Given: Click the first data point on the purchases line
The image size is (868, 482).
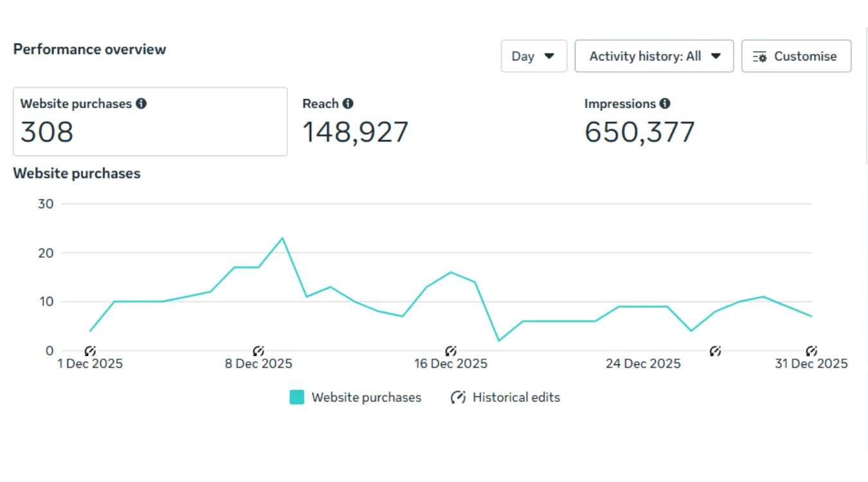Looking at the screenshot, I should (90, 331).
